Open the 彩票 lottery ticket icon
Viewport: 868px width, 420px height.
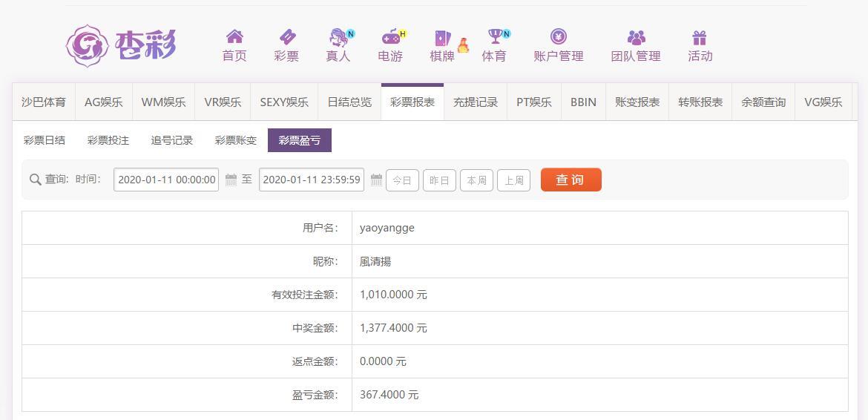point(287,37)
